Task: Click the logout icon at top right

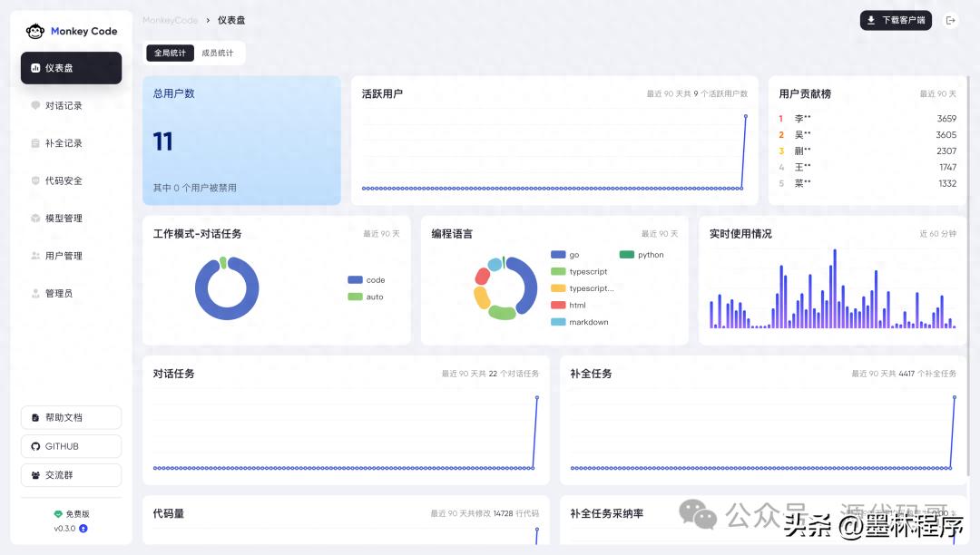Action: click(951, 20)
